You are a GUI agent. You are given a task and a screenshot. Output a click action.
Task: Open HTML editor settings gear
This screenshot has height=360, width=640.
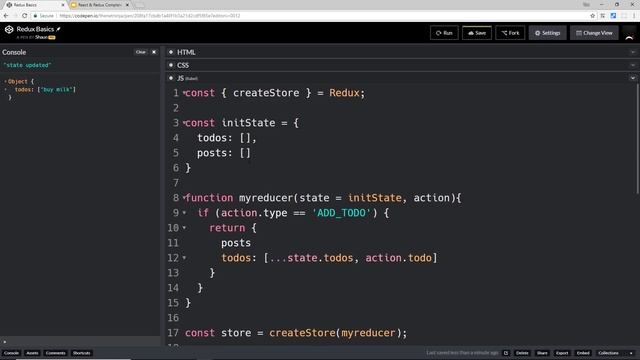pyautogui.click(x=171, y=52)
